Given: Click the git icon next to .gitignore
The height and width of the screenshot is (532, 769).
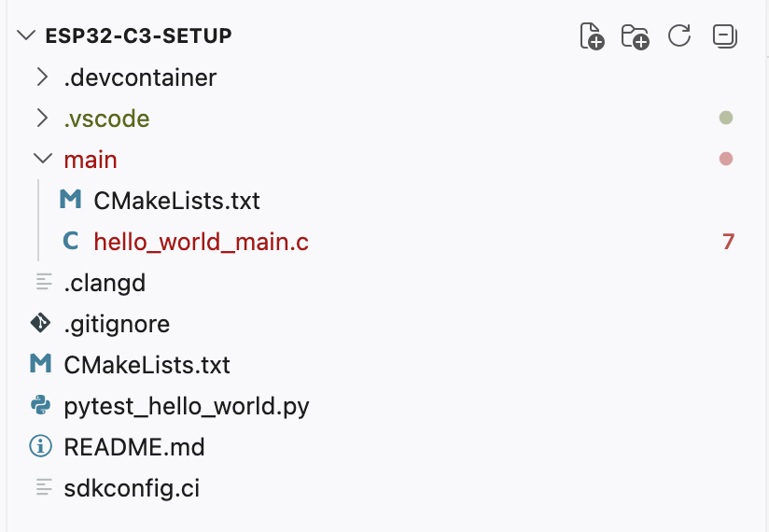Looking at the screenshot, I should coord(40,324).
